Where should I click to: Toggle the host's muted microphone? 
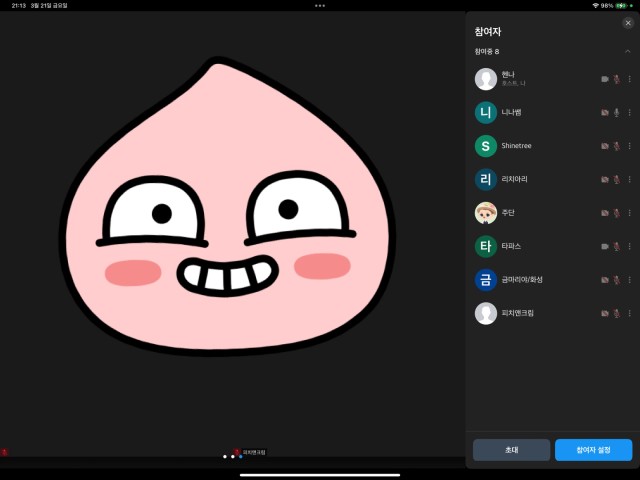pyautogui.click(x=617, y=79)
